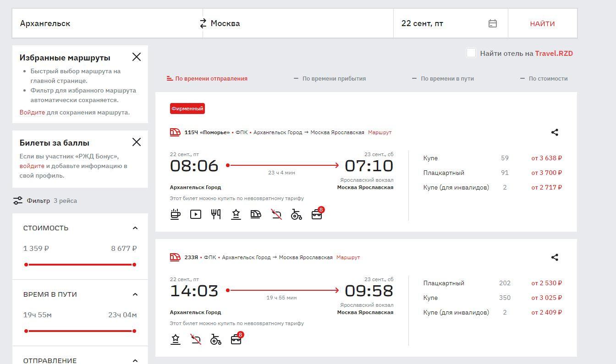
Task: Click wheelchair accessibility icon on train 233Я
Action: pos(215,339)
